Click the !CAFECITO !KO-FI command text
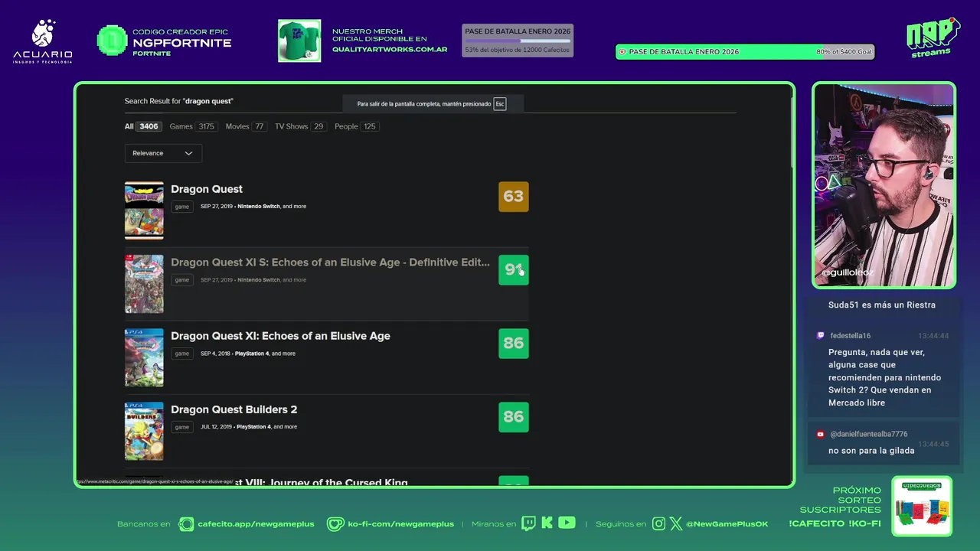The width and height of the screenshot is (980, 551). (x=835, y=523)
